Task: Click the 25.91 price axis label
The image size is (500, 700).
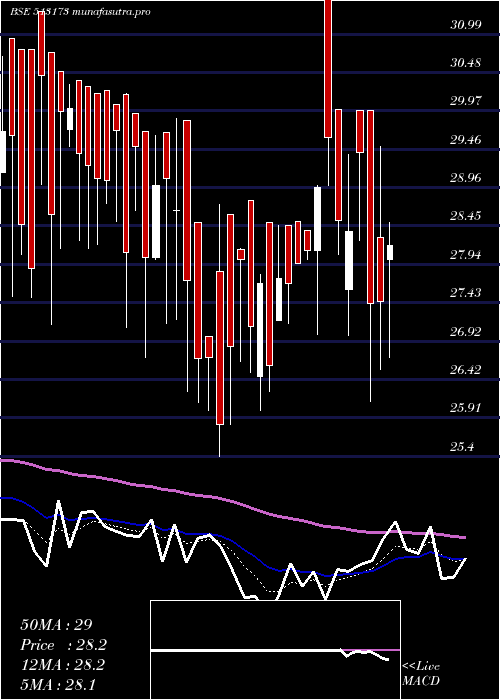Action: (x=466, y=408)
